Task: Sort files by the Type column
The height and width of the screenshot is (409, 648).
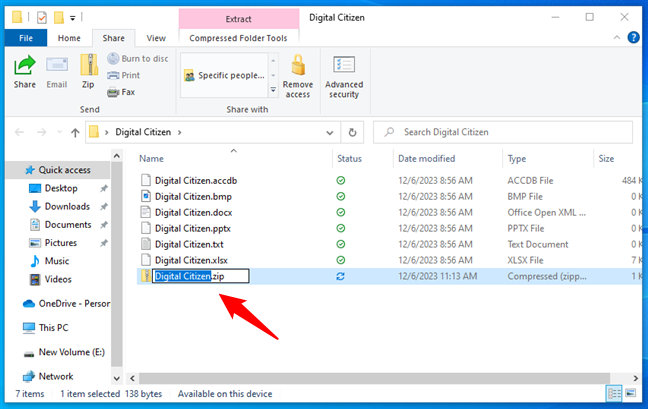Action: [517, 159]
